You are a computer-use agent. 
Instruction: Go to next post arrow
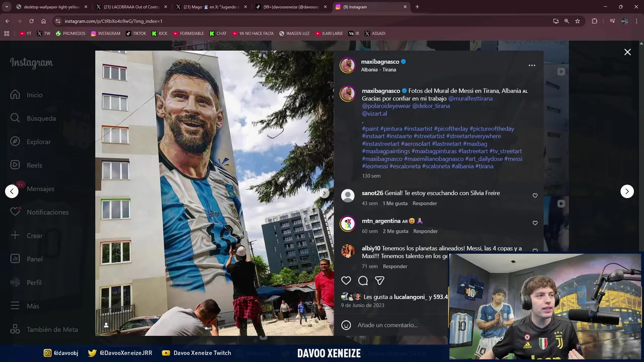click(x=627, y=191)
